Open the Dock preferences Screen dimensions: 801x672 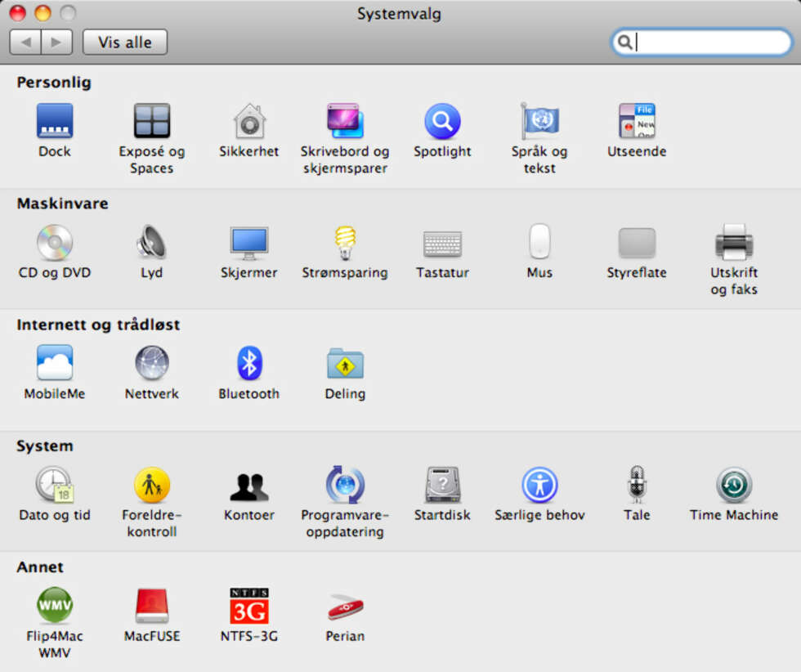point(55,121)
